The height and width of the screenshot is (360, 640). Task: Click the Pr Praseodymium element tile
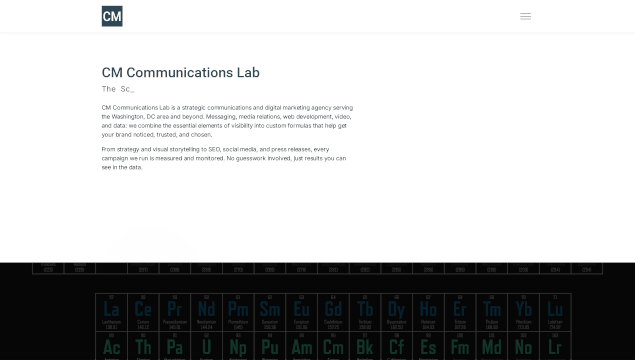pyautogui.click(x=175, y=312)
